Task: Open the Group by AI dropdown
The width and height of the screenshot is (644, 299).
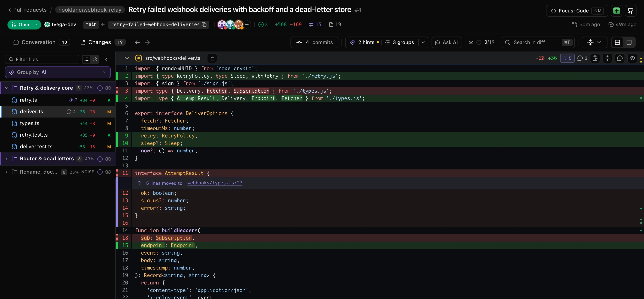Action: (x=58, y=72)
